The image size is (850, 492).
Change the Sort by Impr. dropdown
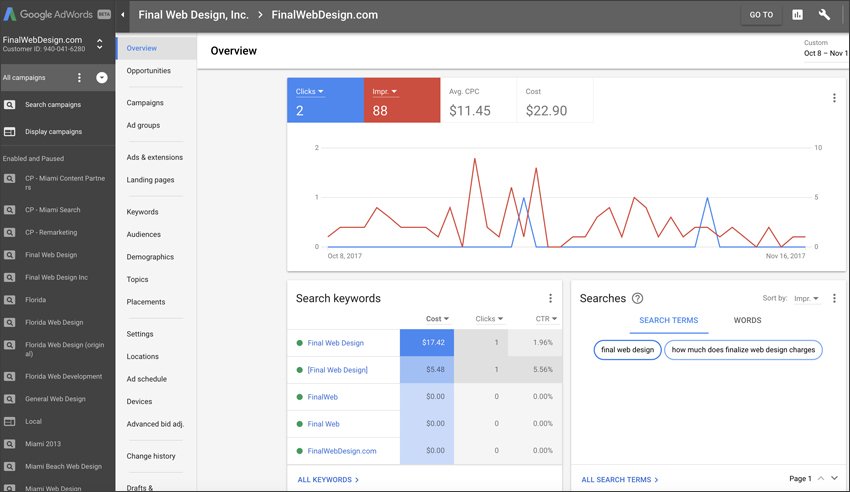[x=806, y=299]
